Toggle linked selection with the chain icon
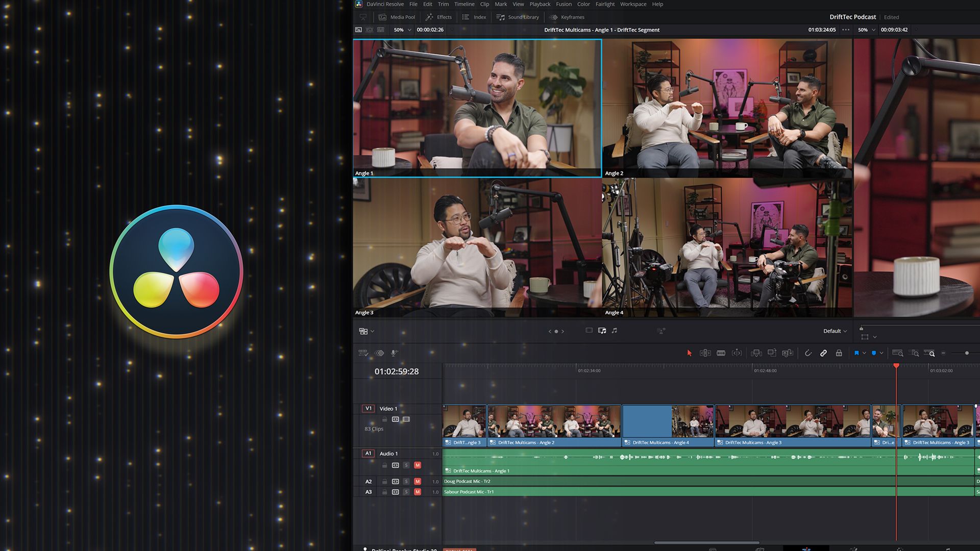Screen dimensions: 980x551 coord(823,353)
